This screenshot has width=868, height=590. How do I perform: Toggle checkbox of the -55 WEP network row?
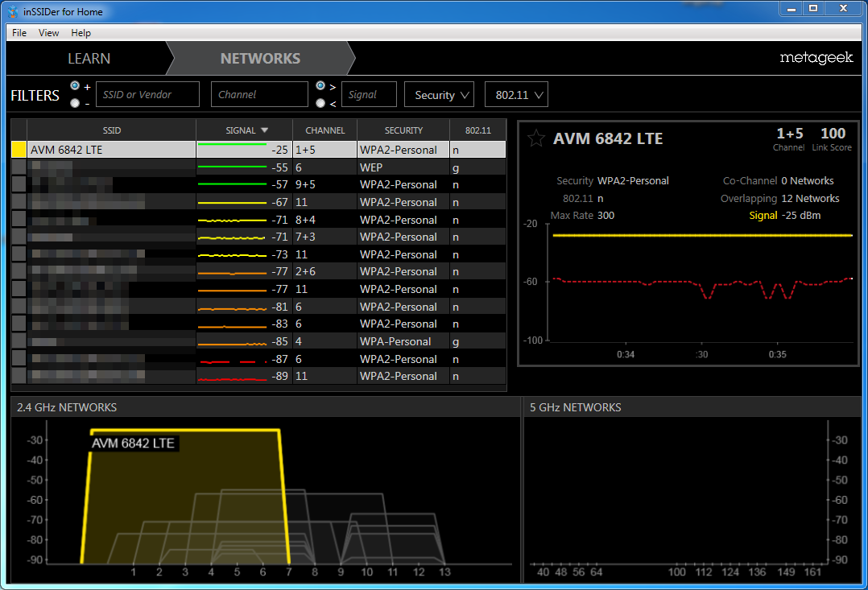coord(19,167)
